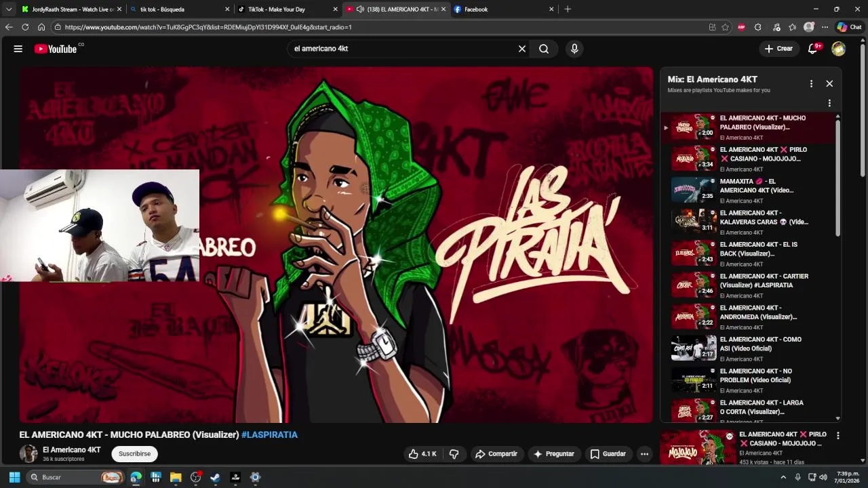
Task: Open the YouTube guide hamburger menu
Action: 18,49
